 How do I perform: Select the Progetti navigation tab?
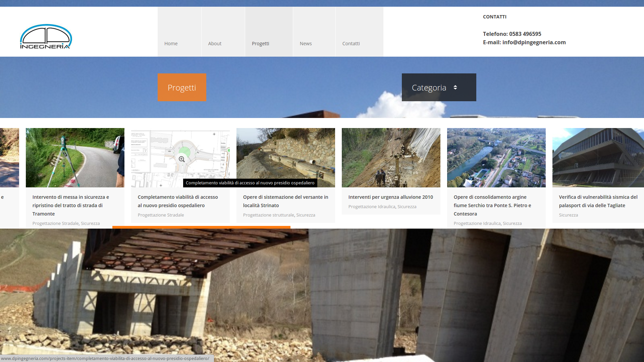point(261,44)
